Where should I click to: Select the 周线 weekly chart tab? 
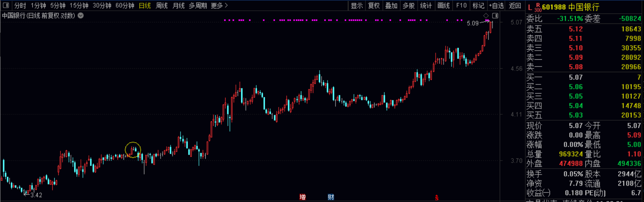161,6
